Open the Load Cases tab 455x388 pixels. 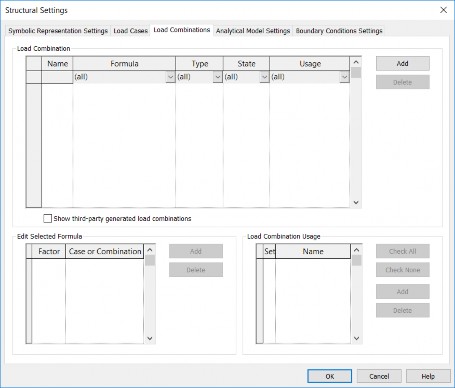coord(130,31)
